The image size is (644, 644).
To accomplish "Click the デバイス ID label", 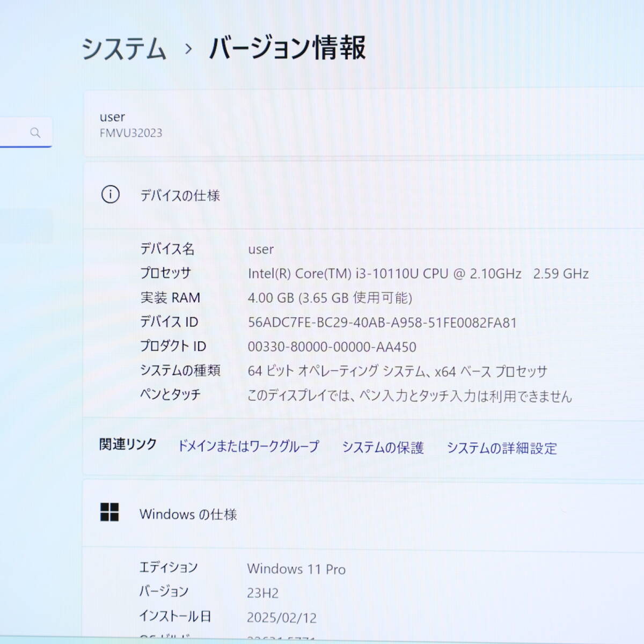I will click(169, 321).
